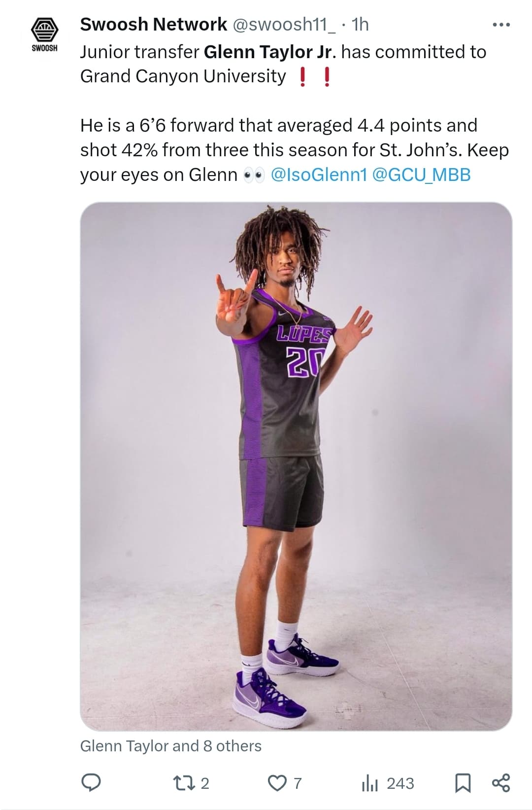Click the @swoosh11_ handle
This screenshot has height=810, width=532.
[x=284, y=24]
